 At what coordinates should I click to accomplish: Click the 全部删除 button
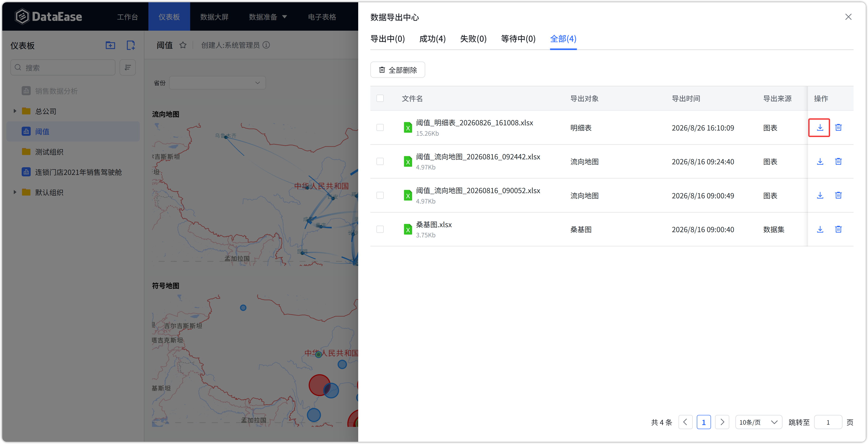398,70
